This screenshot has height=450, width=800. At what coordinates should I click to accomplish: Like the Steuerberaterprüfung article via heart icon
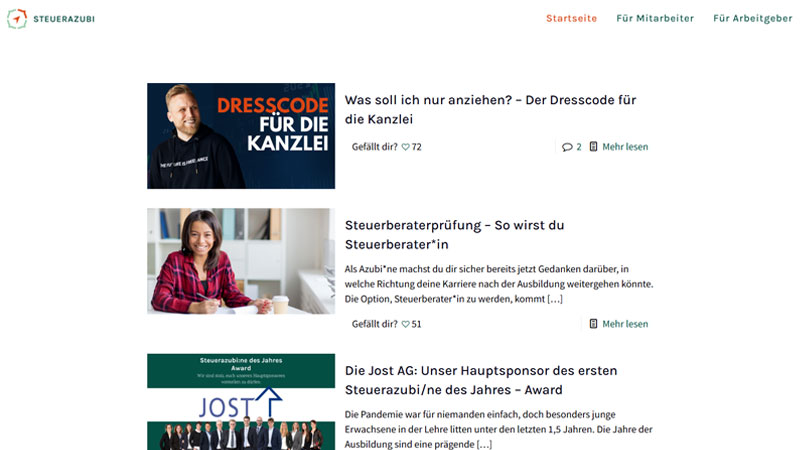(405, 324)
